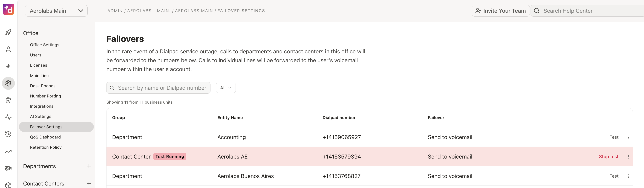Open the history clock icon in sidebar
644x188 pixels.
pyautogui.click(x=8, y=134)
